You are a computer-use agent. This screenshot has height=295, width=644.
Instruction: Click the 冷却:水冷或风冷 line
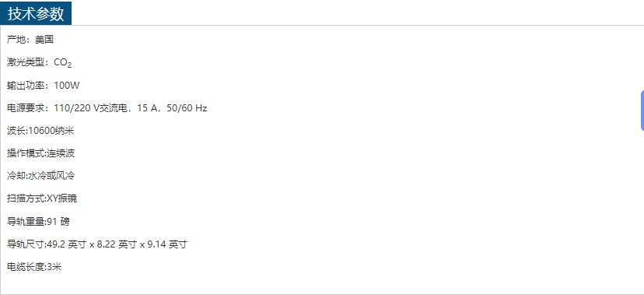(x=41, y=176)
